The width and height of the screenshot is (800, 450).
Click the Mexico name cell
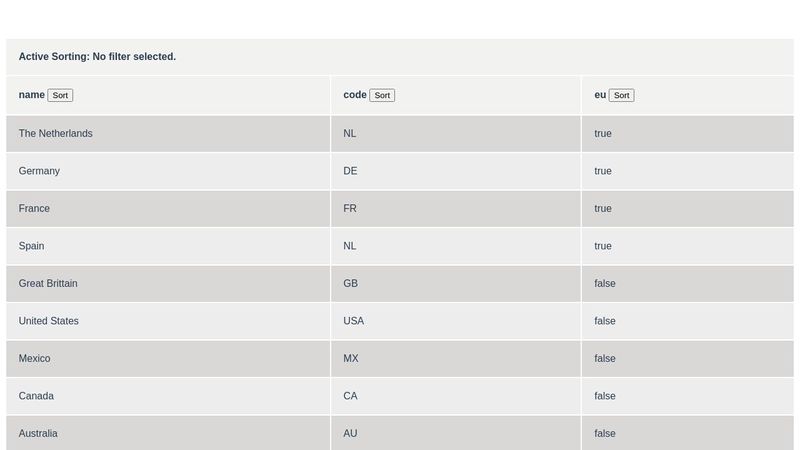pyautogui.click(x=35, y=359)
